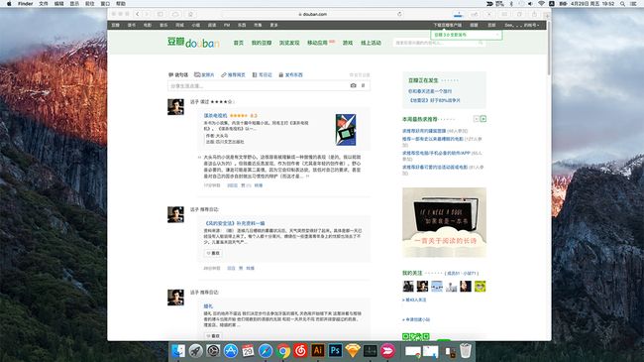Open Launchpad rocket icon in Dock

(196, 351)
